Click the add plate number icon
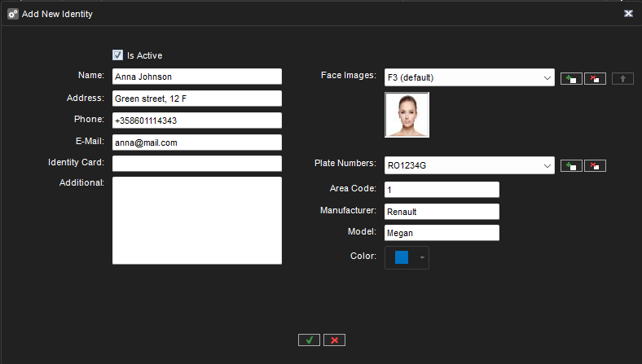 tap(572, 165)
